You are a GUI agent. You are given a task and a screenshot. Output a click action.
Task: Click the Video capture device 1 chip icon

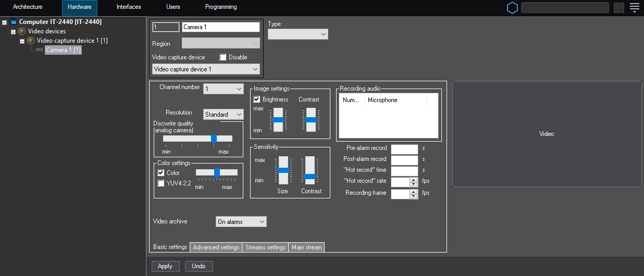point(31,41)
